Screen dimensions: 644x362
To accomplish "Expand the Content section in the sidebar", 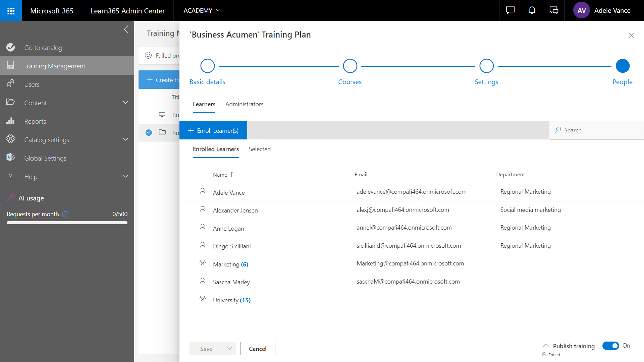I will coord(125,103).
